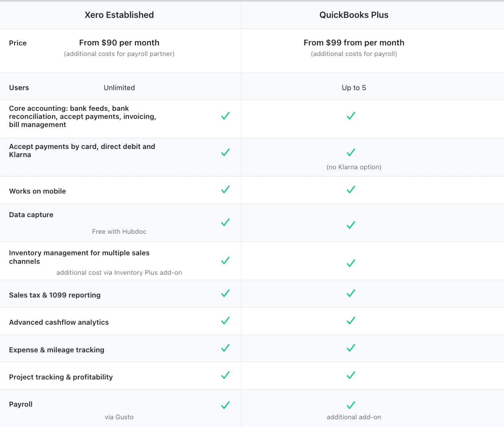Click 'From $99 from per month' text
This screenshot has width=504, height=427.
354,43
